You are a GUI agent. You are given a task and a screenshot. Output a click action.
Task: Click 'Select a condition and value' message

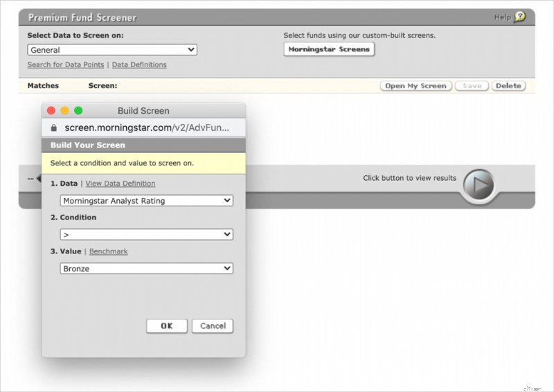point(122,163)
